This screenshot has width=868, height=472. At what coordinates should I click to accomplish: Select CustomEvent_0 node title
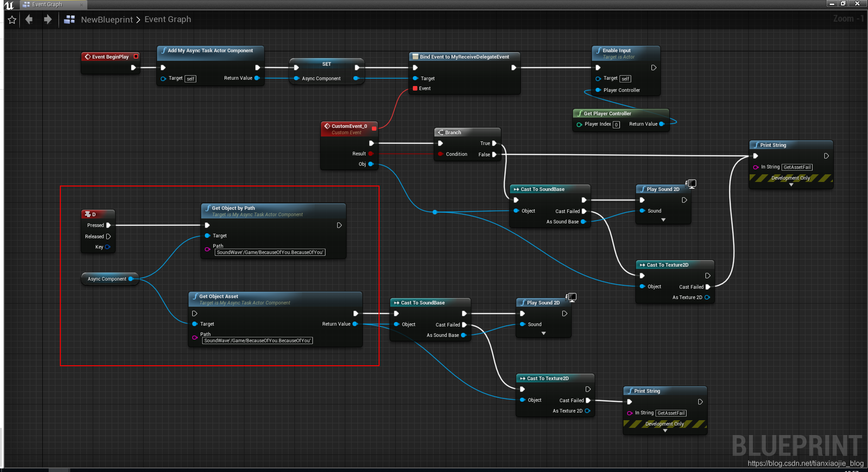pos(349,126)
